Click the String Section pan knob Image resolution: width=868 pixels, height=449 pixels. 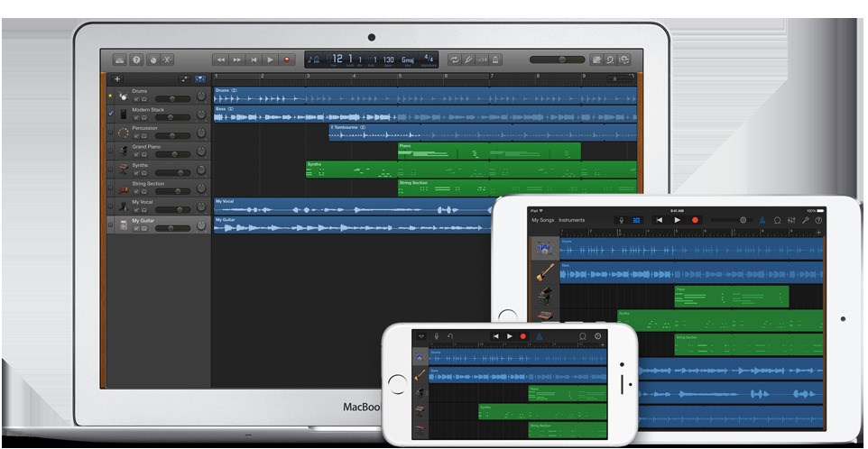coord(201,188)
